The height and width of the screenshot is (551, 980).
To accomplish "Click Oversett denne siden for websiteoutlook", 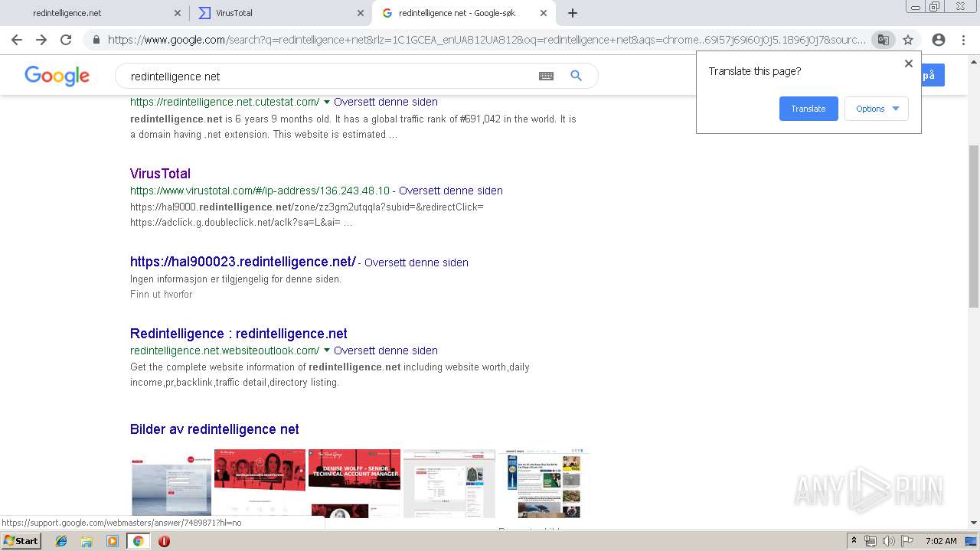I will point(386,350).
